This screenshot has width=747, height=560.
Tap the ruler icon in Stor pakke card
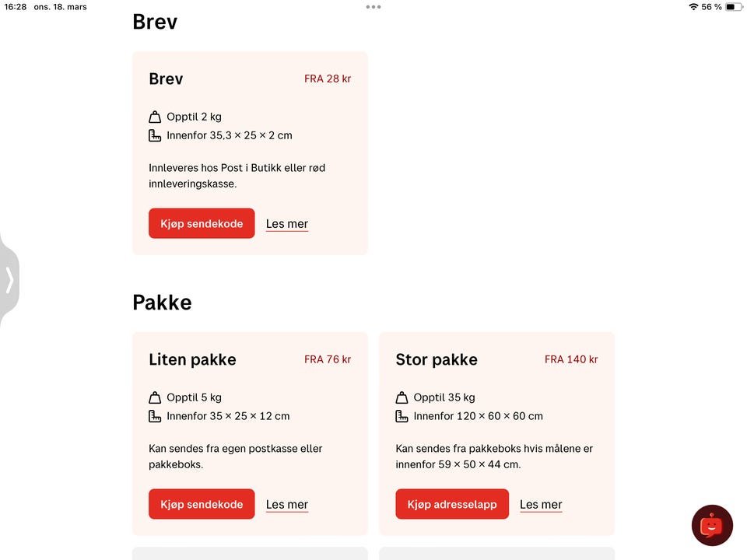tap(402, 416)
